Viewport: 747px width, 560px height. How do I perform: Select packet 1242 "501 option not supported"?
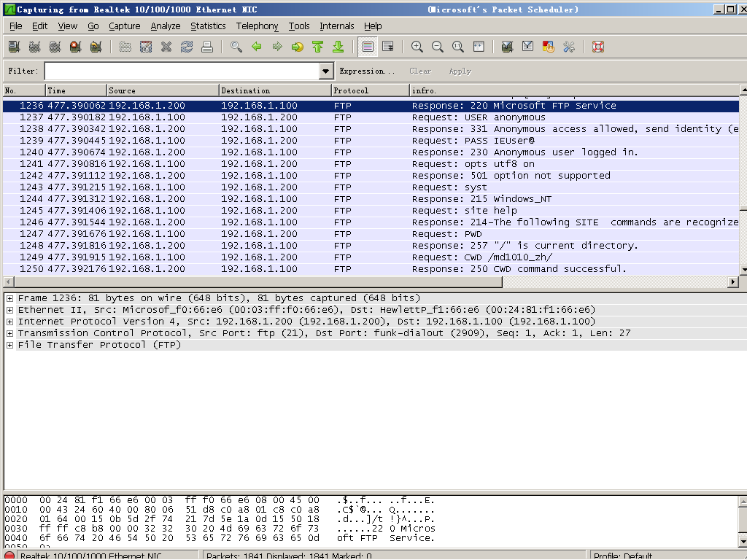(371, 176)
